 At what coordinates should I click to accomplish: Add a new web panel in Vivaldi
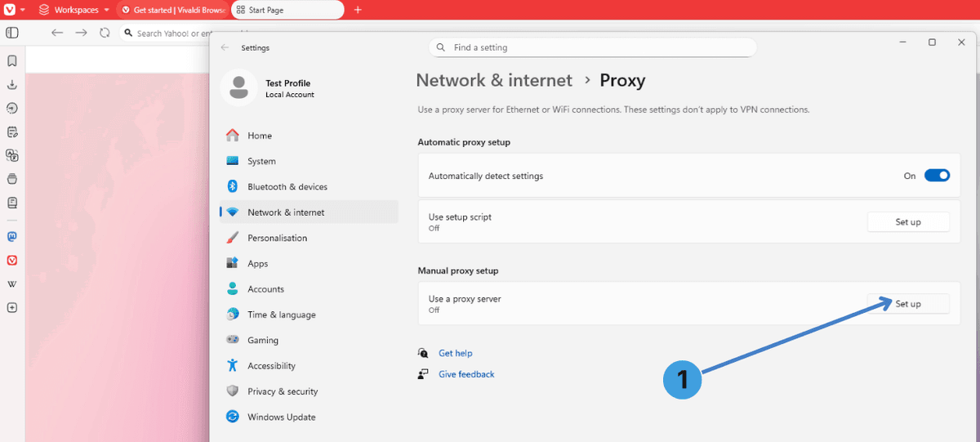[12, 308]
